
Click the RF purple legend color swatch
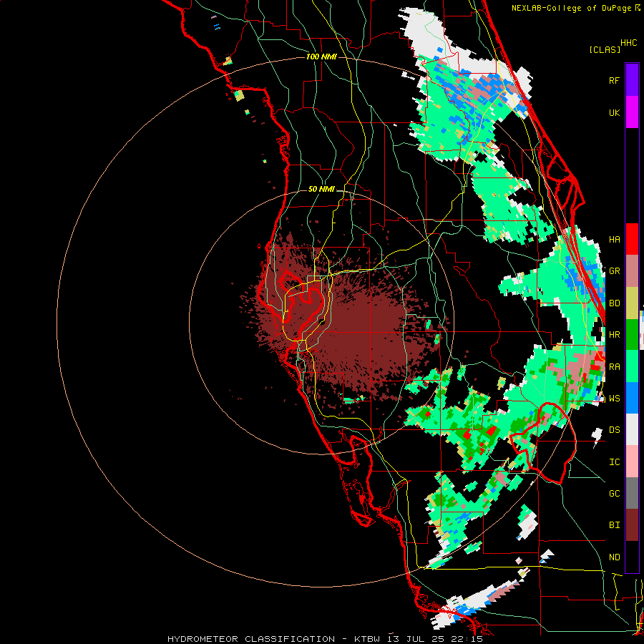[x=632, y=80]
